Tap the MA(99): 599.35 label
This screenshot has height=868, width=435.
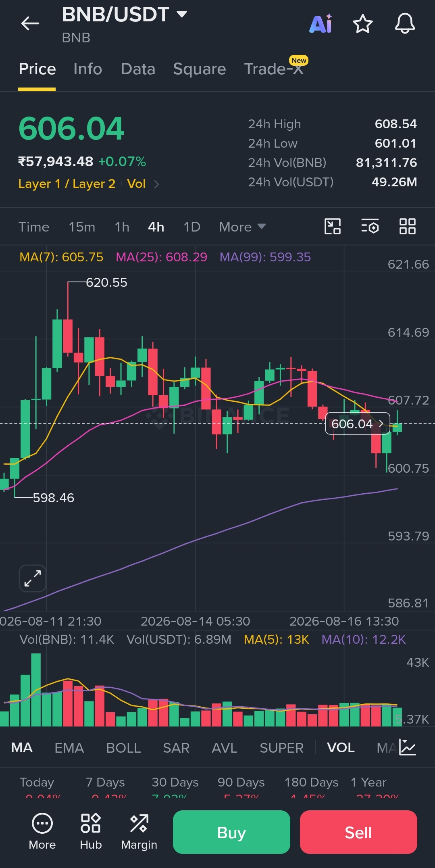265,257
